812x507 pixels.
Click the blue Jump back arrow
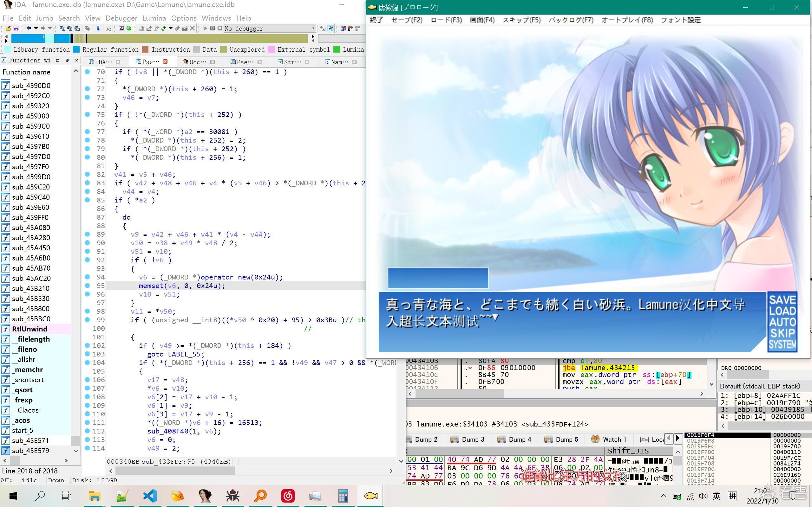pos(29,29)
